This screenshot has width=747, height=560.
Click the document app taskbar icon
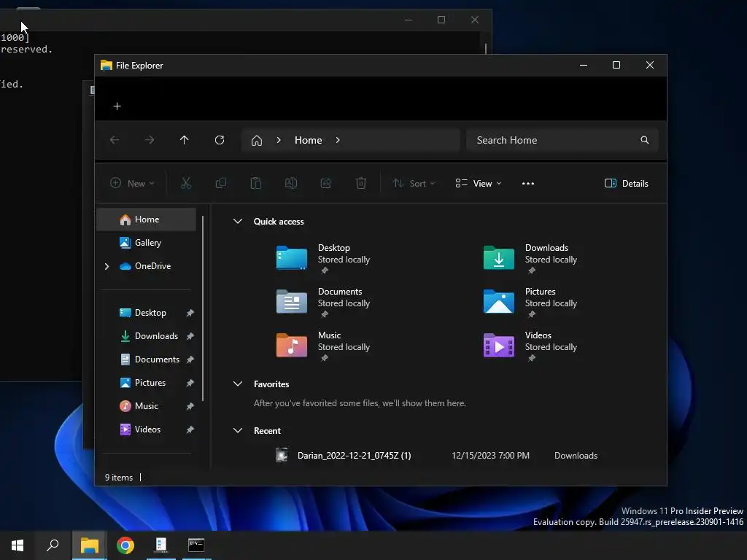click(x=161, y=545)
